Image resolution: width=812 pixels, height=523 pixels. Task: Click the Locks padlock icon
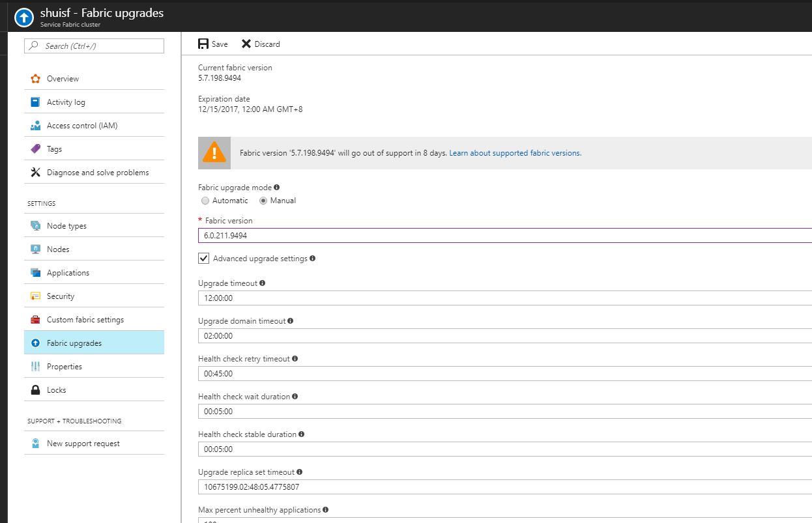pos(36,389)
